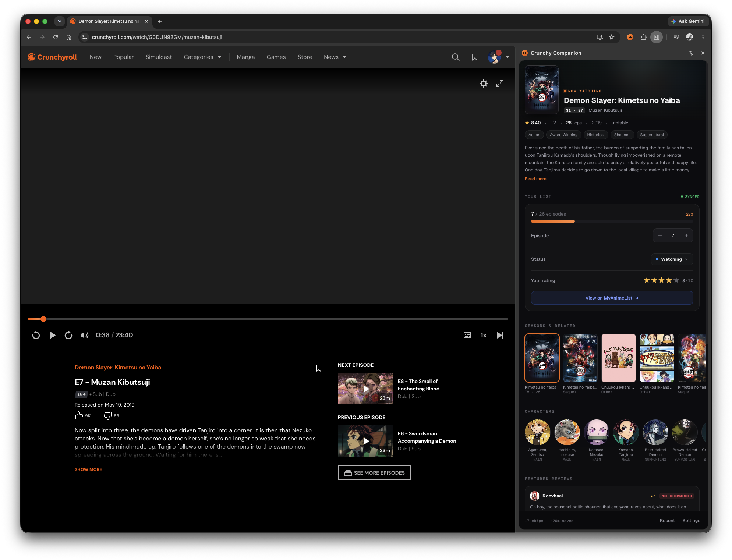Screen dimensions: 732x560
Task: Click the install app icon in address bar
Action: tap(600, 37)
